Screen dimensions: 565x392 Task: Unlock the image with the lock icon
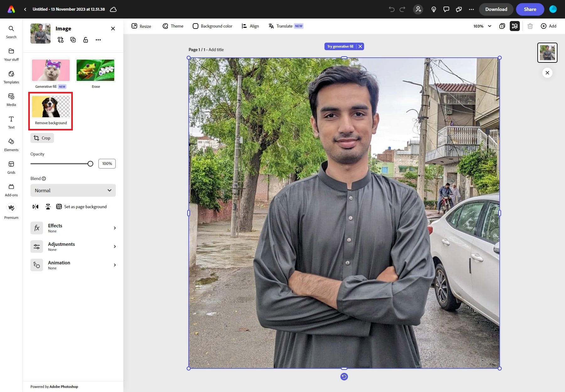pyautogui.click(x=85, y=40)
